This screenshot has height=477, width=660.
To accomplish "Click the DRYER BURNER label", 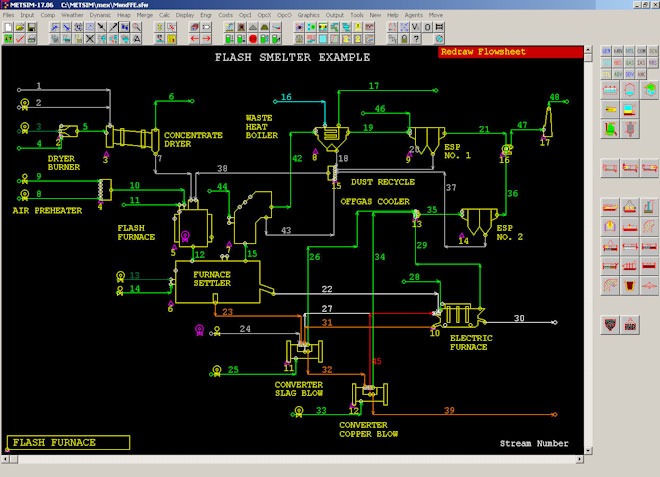I will pos(64,163).
